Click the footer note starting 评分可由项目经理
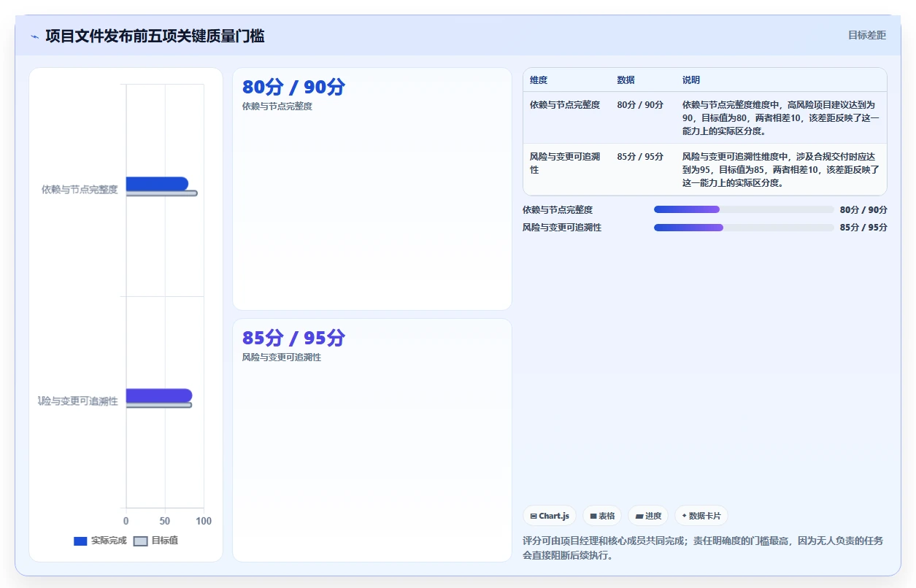Image resolution: width=916 pixels, height=588 pixels. (703, 548)
